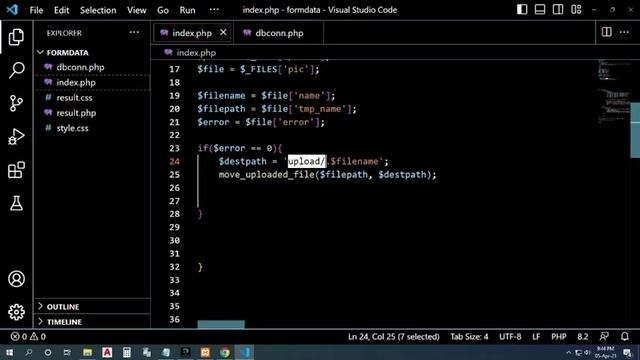
Task: Open the Manage gear icon
Action: click(x=16, y=312)
